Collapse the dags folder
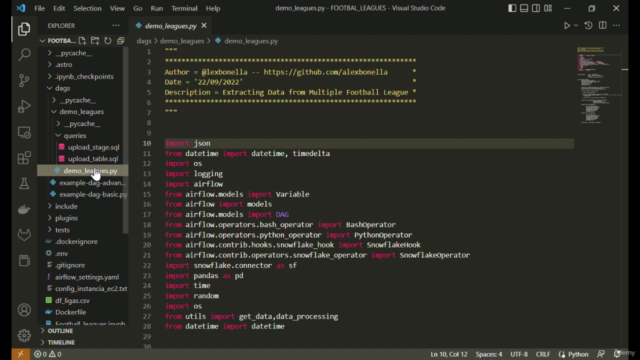 pos(62,88)
